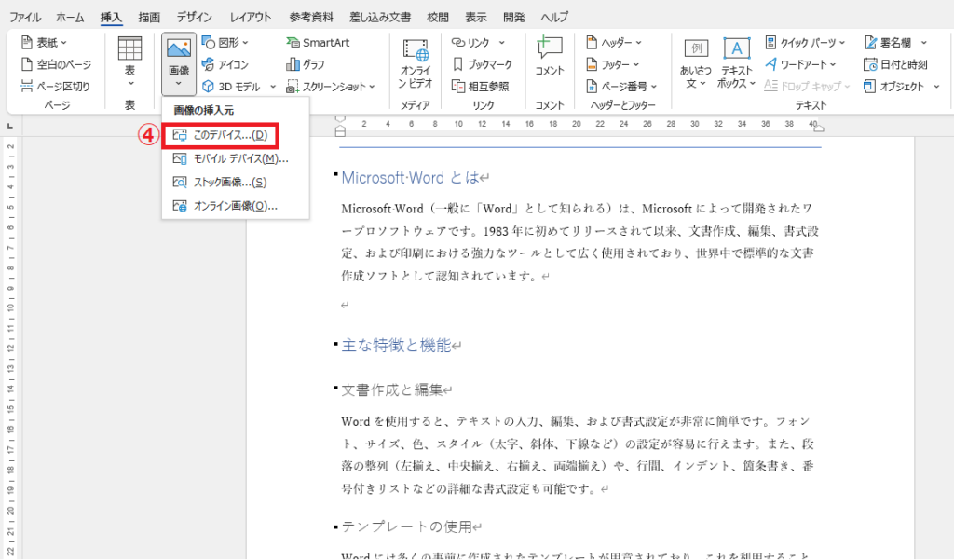Choose ストック画像...(S) menu entry
954x560 pixels.
pos(236,182)
